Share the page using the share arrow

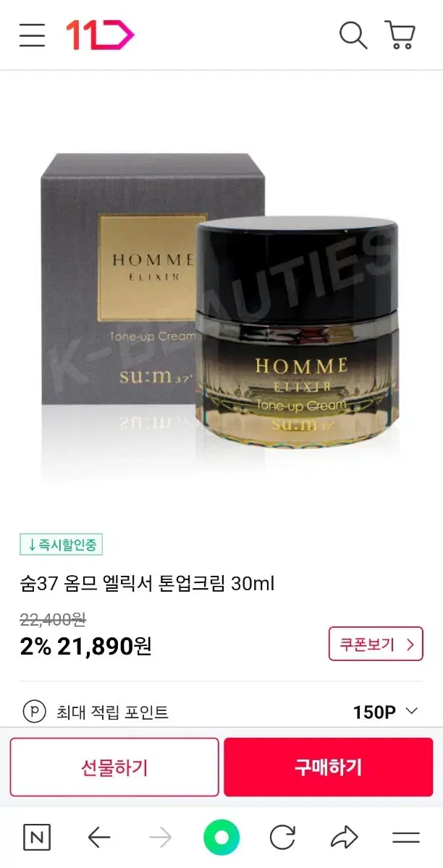coord(344,838)
